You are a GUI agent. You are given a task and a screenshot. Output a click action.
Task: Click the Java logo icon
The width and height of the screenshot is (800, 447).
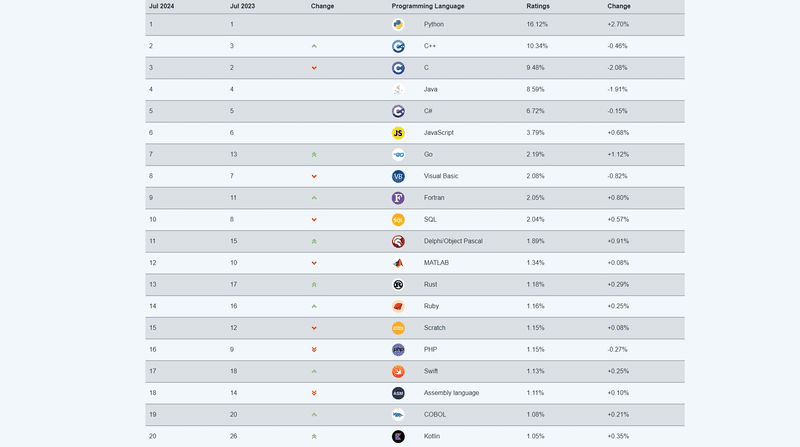coord(398,89)
